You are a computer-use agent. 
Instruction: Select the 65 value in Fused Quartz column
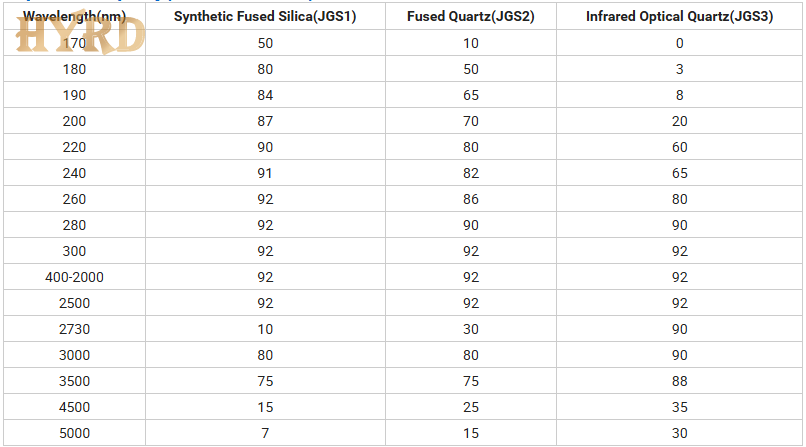click(x=471, y=95)
